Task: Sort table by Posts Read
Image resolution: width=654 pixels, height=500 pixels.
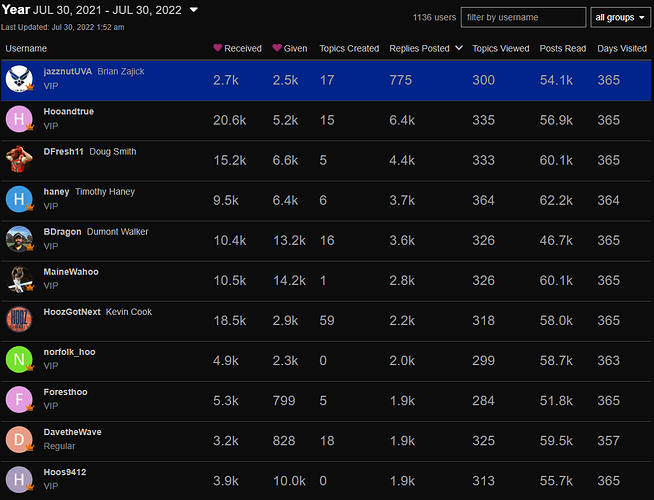Action: [563, 48]
